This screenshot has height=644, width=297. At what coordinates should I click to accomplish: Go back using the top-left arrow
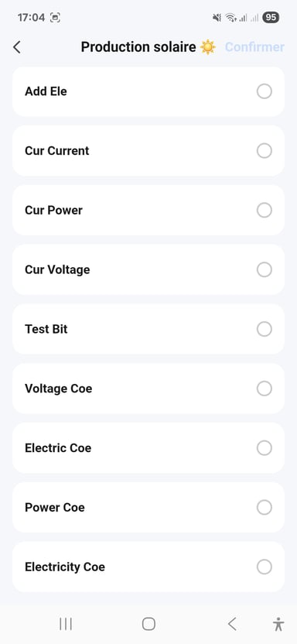(x=16, y=47)
